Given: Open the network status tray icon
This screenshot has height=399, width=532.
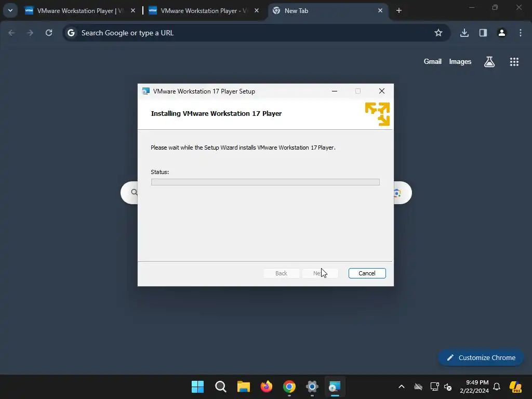Looking at the screenshot, I should [435, 387].
